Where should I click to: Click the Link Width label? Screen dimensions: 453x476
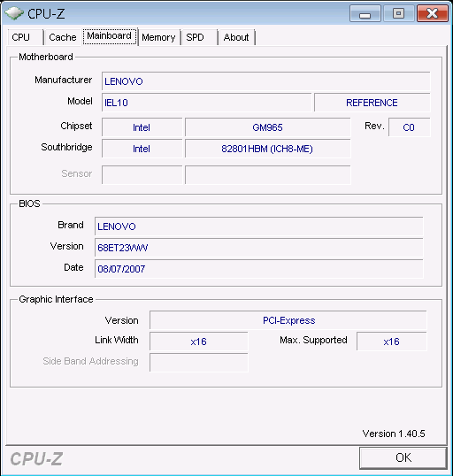click(x=117, y=340)
